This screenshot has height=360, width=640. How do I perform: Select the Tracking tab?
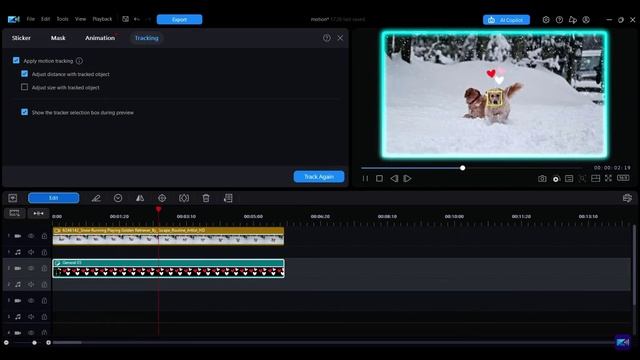pyautogui.click(x=147, y=38)
